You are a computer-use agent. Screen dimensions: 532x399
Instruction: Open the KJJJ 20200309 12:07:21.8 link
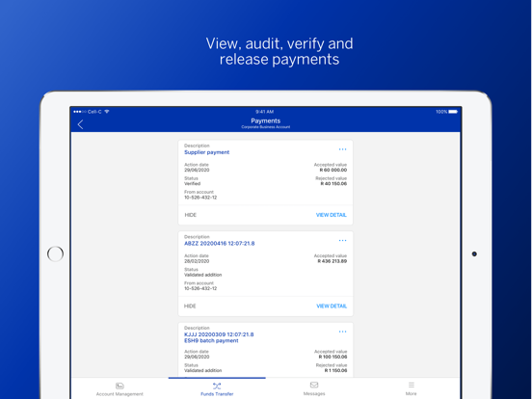pos(219,334)
